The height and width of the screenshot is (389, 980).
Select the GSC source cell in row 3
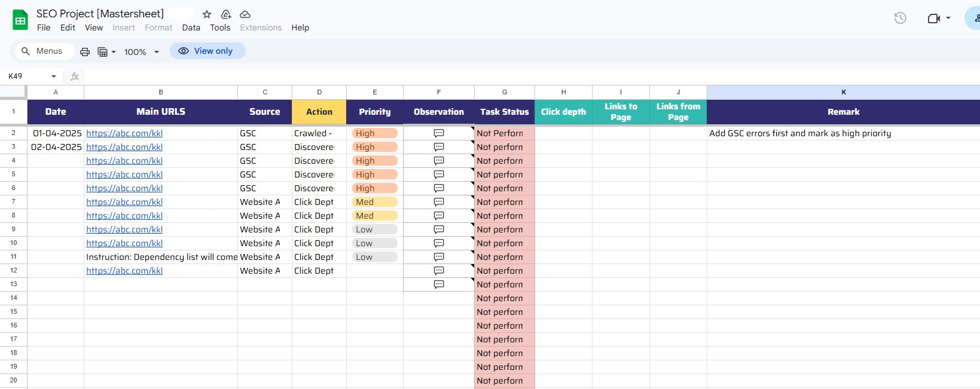[265, 147]
